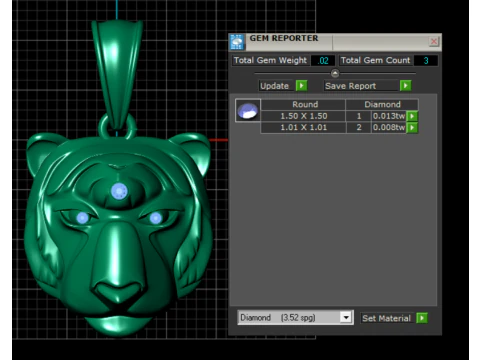Collapse panel with the round arrow handle
Screen dimensions: 480x360
(x=335, y=73)
